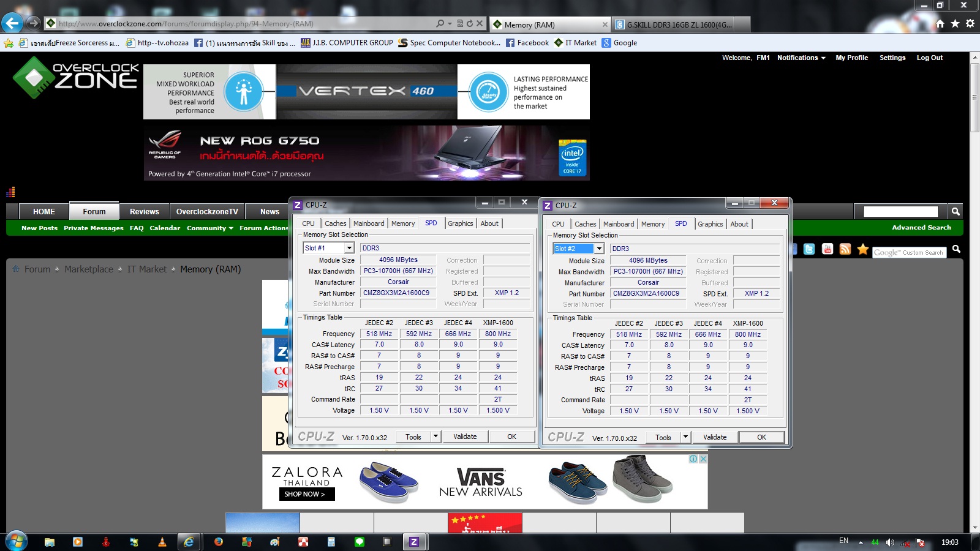Viewport: 980px width, 551px height.
Task: Open the Mainboard tab in left CPU-Z
Action: point(369,223)
